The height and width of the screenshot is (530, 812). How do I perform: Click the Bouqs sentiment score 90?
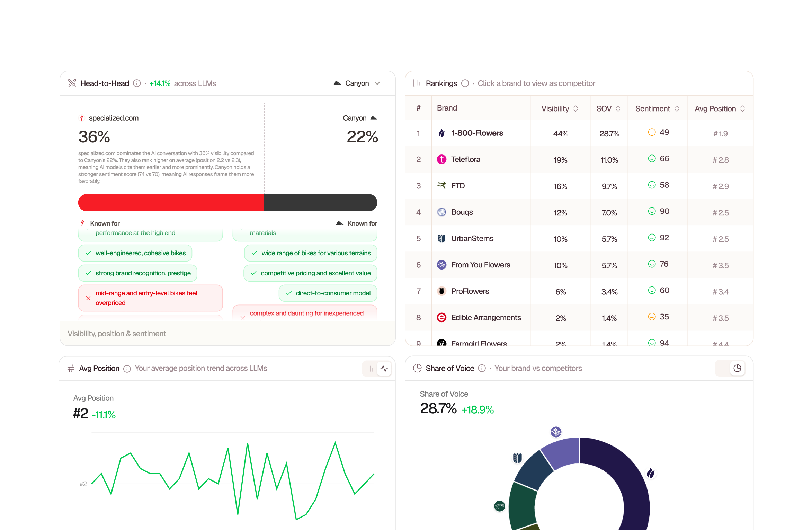click(664, 211)
